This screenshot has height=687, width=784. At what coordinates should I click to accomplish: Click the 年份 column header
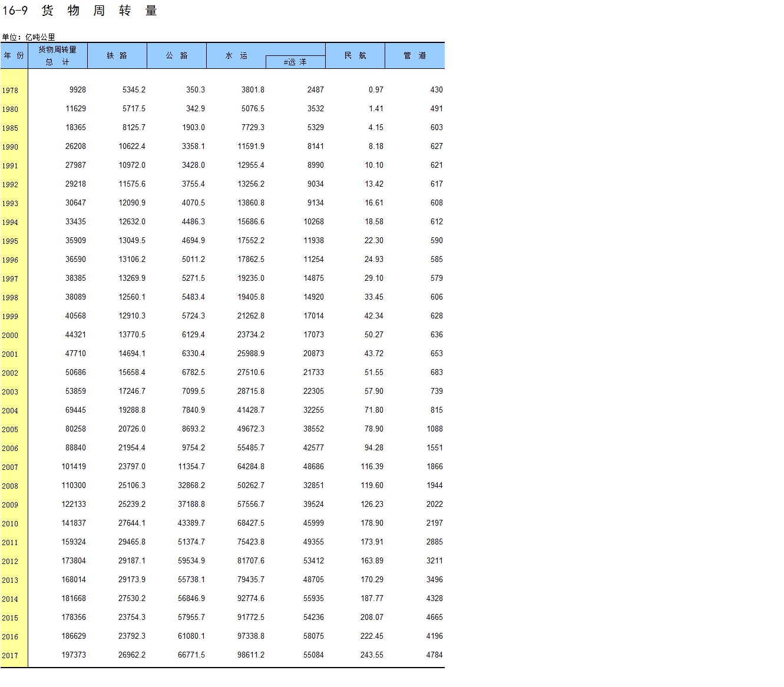point(14,55)
